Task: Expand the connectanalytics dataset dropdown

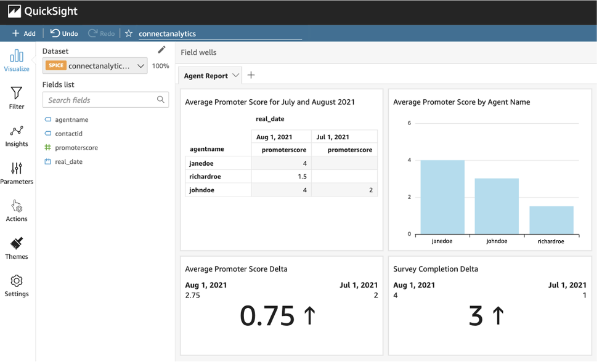Action: (x=140, y=66)
